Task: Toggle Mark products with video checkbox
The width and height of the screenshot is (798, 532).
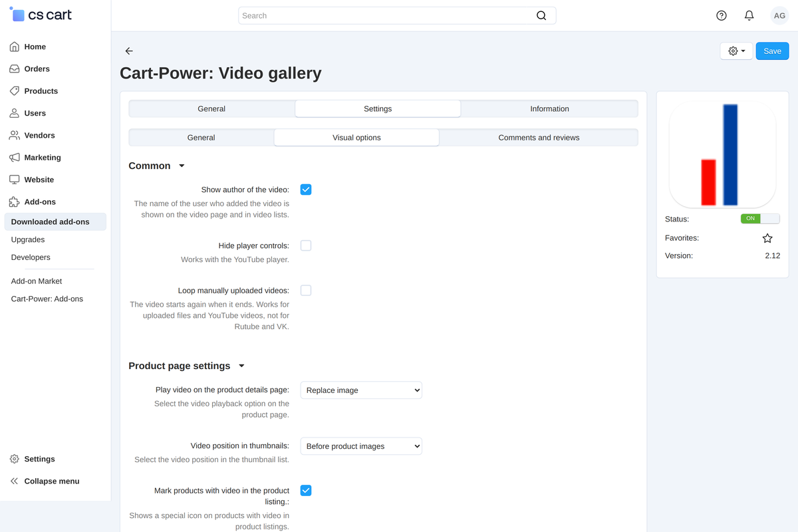Action: tap(306, 491)
